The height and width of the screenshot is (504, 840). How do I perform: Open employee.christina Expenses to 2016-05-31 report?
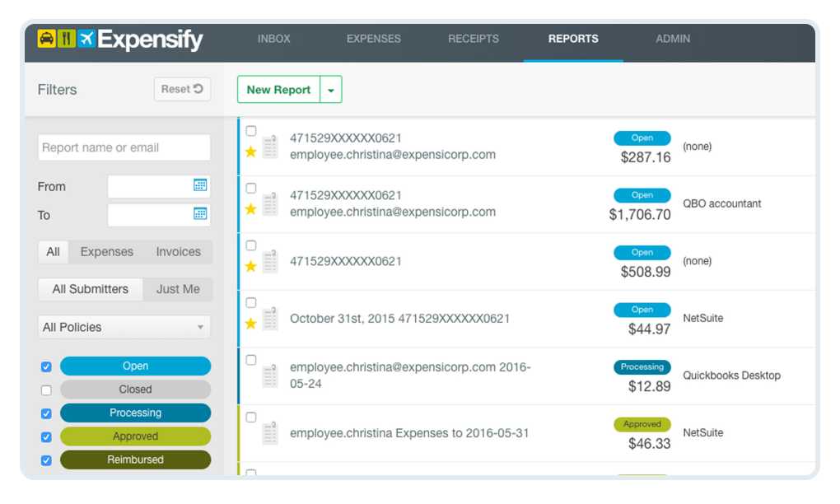409,433
